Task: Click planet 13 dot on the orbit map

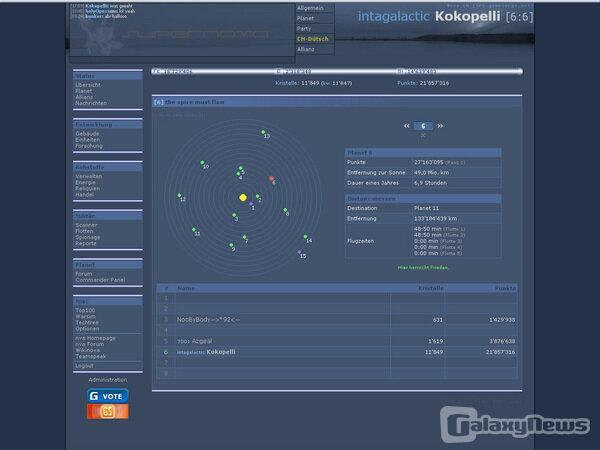Action: (x=263, y=132)
